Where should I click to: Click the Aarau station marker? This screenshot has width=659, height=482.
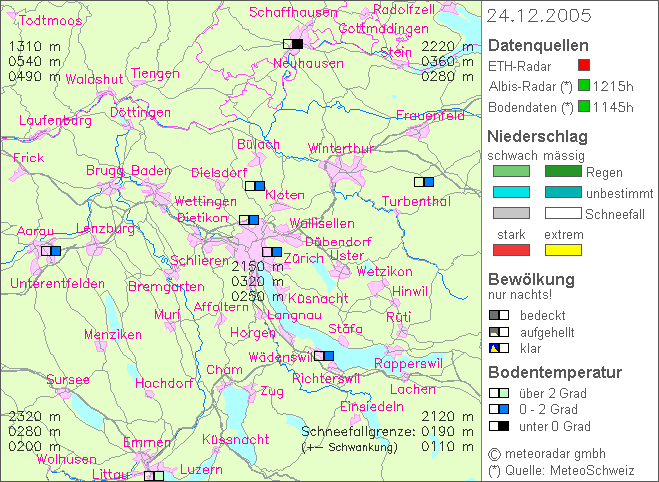pos(51,251)
